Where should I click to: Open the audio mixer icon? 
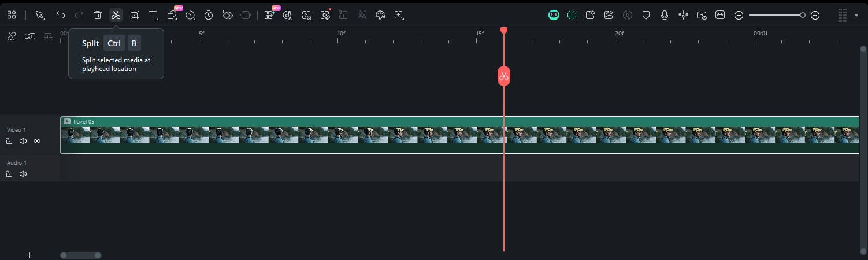click(x=683, y=16)
